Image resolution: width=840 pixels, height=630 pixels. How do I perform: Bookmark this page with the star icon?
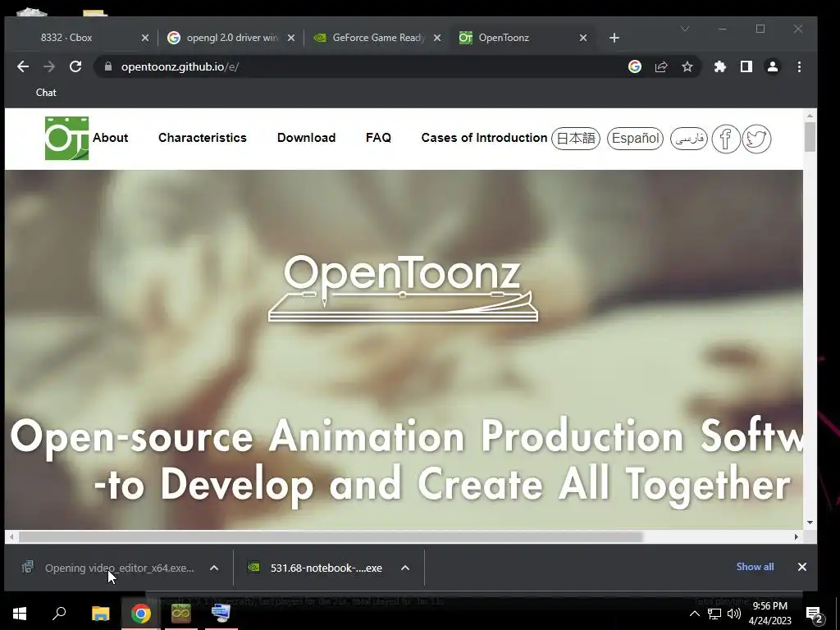coord(687,66)
